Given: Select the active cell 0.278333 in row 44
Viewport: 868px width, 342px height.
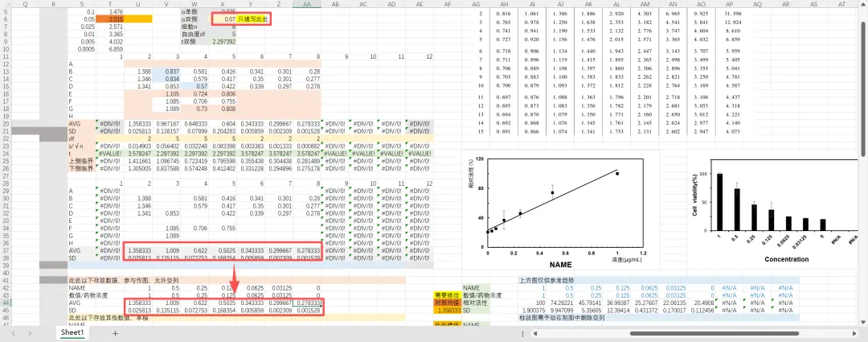Looking at the screenshot, I should tap(307, 303).
